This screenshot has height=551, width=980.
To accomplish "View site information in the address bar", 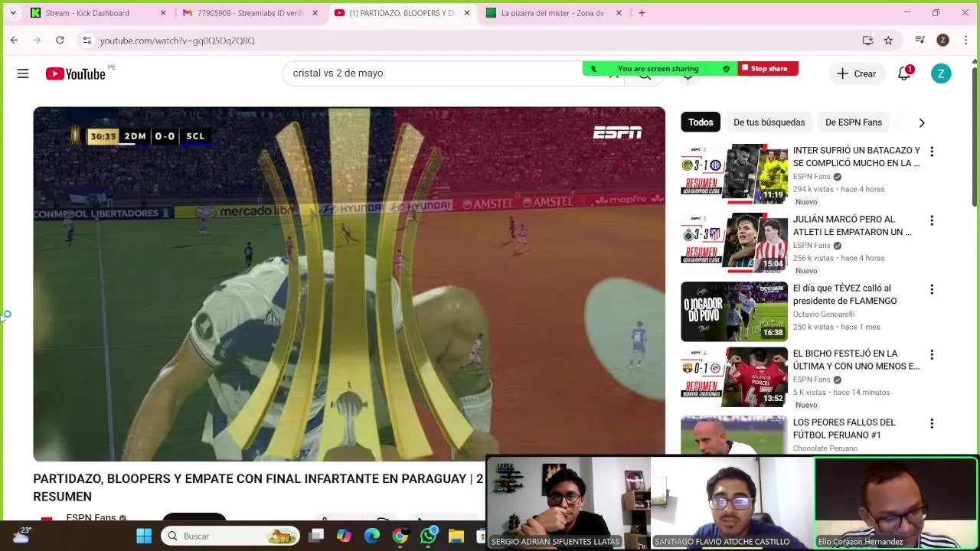I will pyautogui.click(x=87, y=41).
